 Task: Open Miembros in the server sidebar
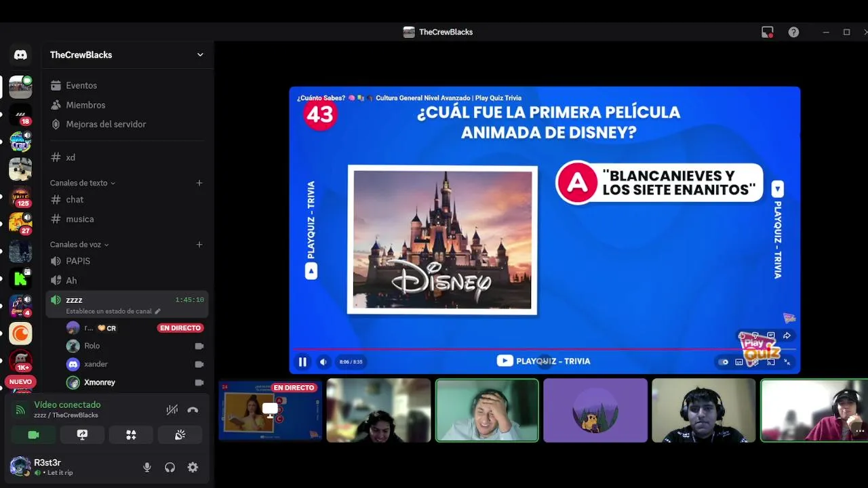[127, 105]
